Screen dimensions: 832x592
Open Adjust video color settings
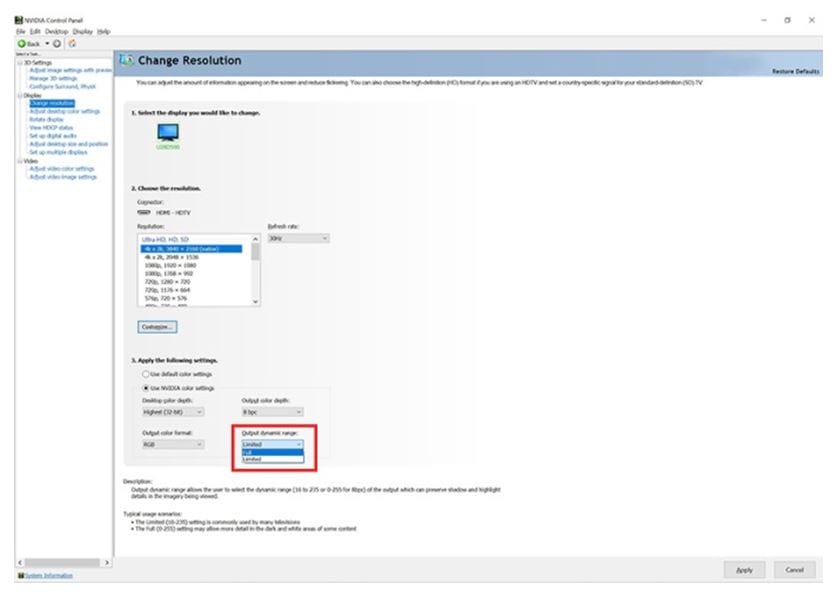(x=62, y=169)
